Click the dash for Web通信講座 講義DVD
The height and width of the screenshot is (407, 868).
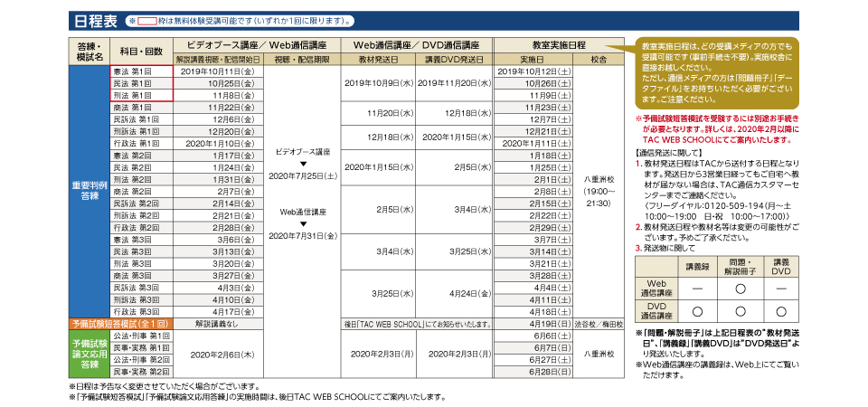click(781, 288)
